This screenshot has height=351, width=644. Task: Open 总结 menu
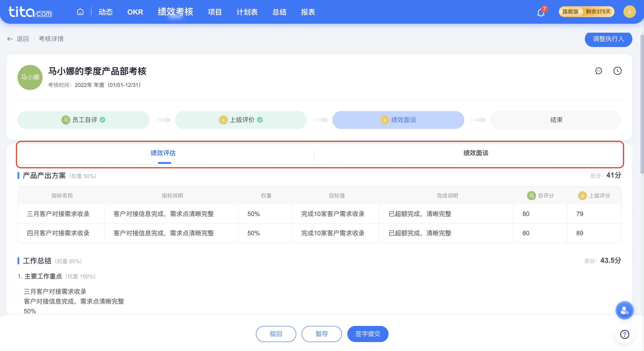click(279, 12)
